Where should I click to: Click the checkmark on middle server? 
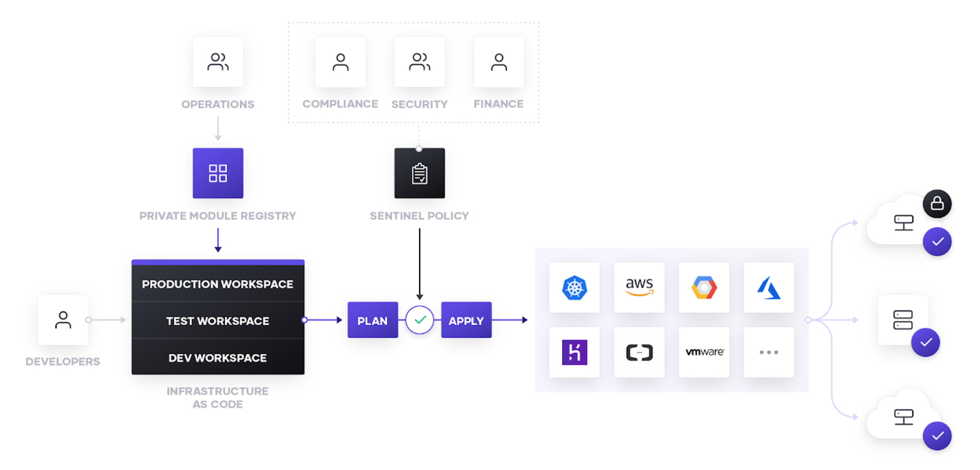click(925, 343)
